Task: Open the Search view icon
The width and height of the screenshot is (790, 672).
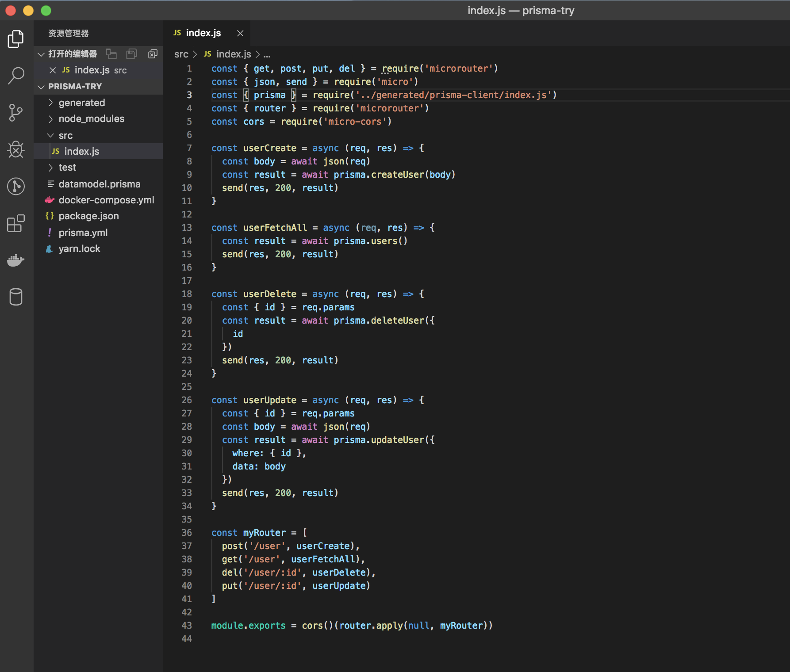Action: coord(16,76)
